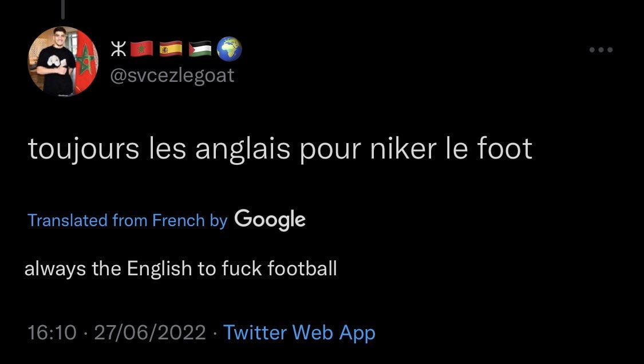Click "Translated from French by" link
Screen dimensions: 644x364
pyautogui.click(x=127, y=220)
